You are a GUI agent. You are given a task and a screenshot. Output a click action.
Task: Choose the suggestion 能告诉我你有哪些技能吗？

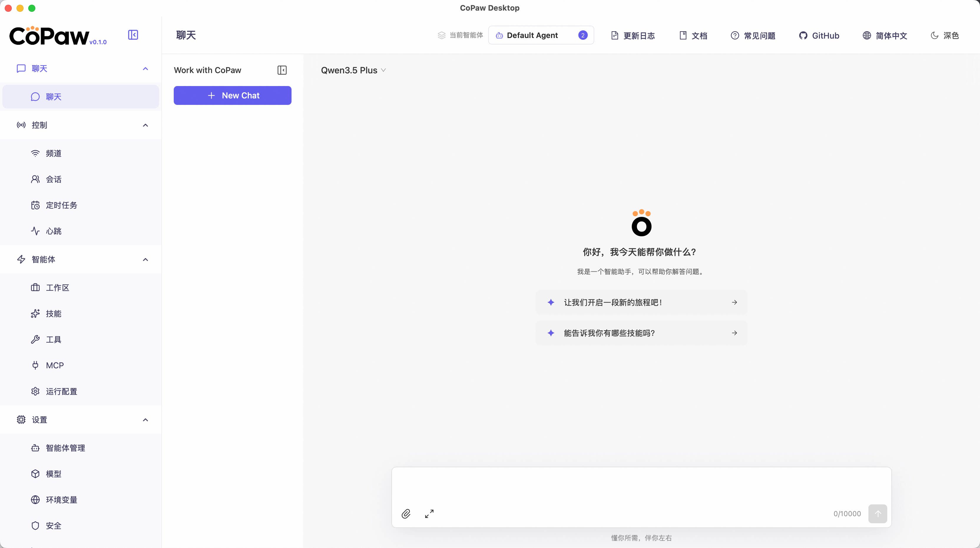pos(641,333)
